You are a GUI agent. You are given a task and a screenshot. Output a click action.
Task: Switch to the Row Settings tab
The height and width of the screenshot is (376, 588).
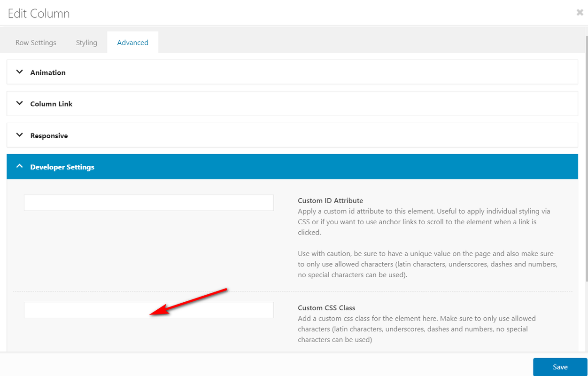(x=36, y=42)
